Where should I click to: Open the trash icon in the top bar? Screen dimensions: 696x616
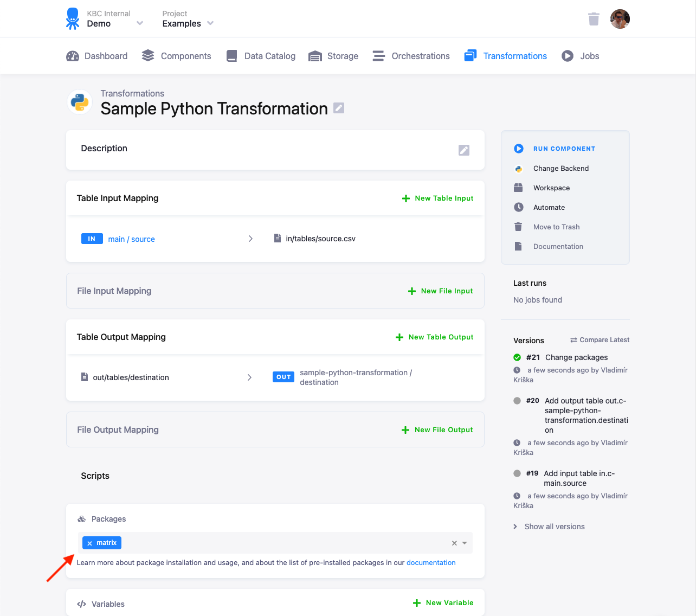pyautogui.click(x=594, y=18)
